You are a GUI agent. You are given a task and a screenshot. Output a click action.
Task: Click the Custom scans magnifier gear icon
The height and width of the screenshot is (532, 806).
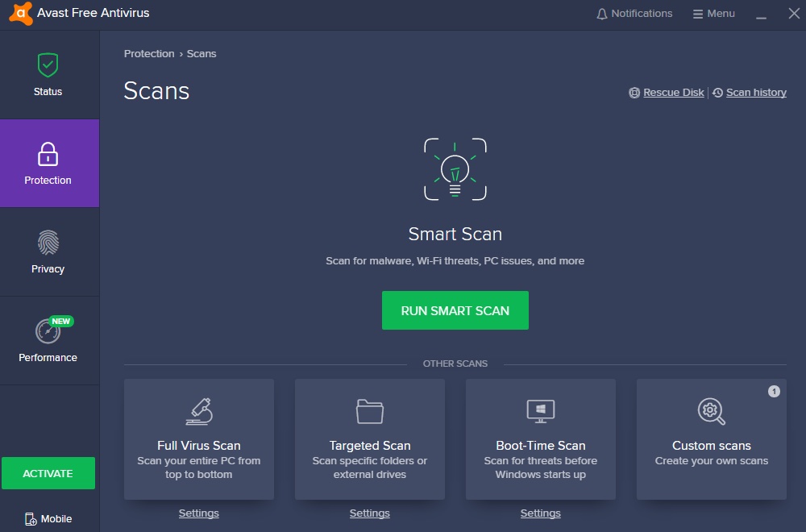pyautogui.click(x=712, y=411)
